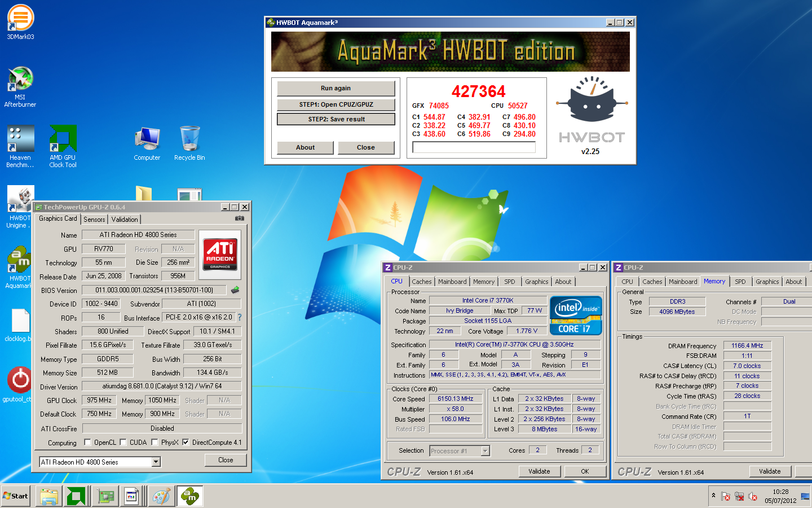Viewport: 812px width, 508px height.
Task: Enable the OpenCL checkbox in GPU-Z
Action: pyautogui.click(x=87, y=443)
